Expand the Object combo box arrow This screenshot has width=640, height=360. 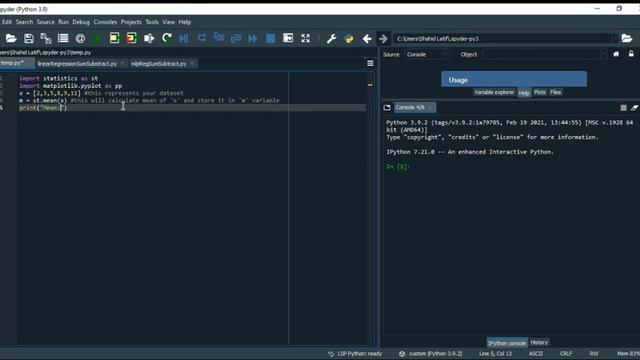point(603,54)
